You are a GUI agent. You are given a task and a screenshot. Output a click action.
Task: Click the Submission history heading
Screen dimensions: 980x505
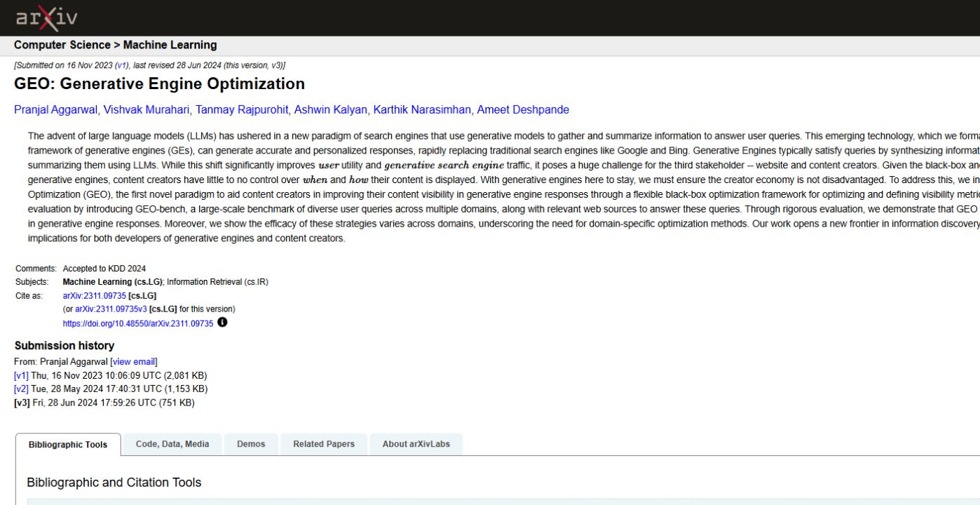(64, 346)
